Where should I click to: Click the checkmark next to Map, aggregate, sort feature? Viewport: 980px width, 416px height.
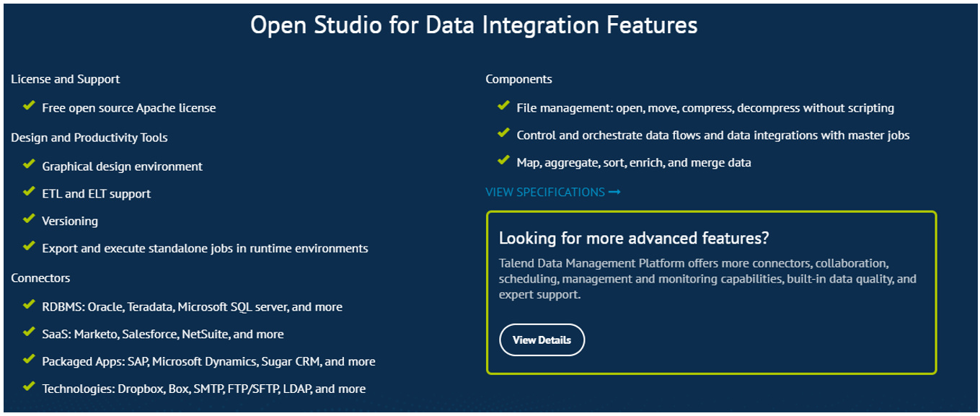[503, 161]
